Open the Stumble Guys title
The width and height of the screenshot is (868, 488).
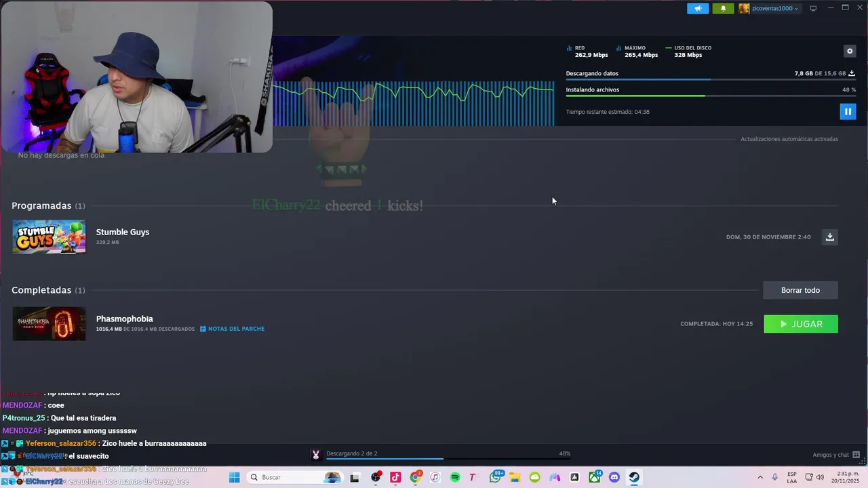coord(123,232)
